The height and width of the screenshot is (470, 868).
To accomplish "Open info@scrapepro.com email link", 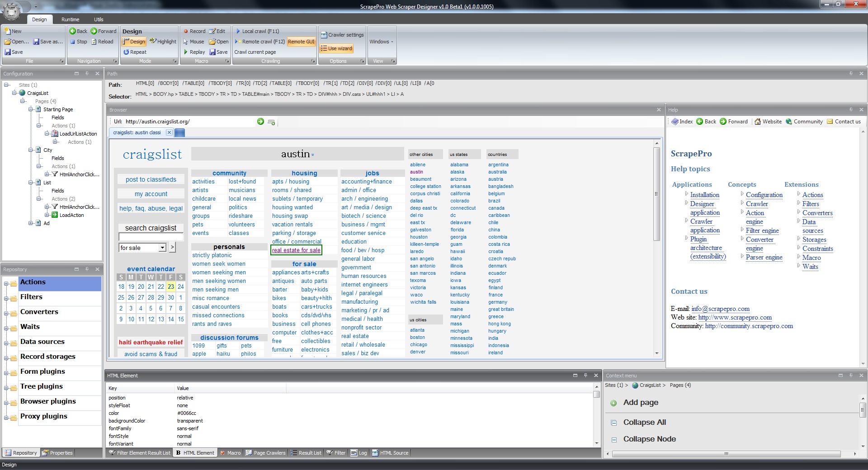I will [720, 309].
